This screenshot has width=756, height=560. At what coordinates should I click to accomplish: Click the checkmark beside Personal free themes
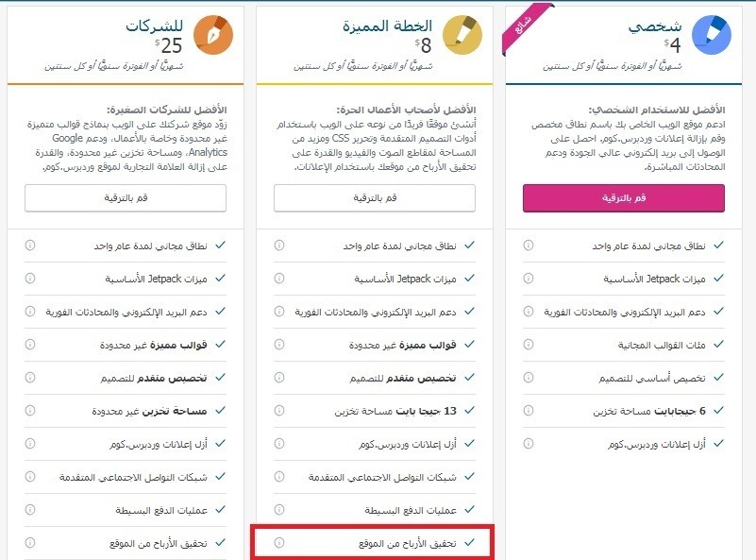718,346
